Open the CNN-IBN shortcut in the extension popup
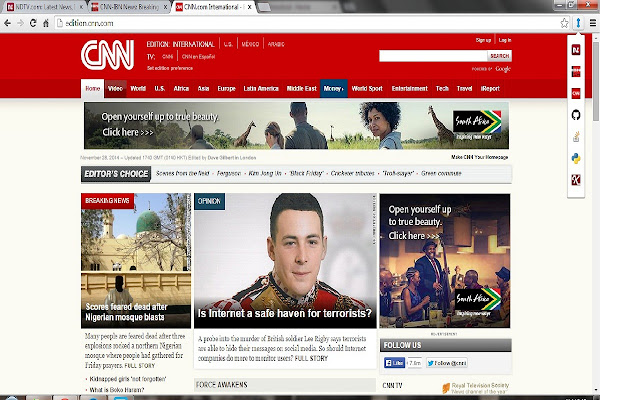 [576, 71]
